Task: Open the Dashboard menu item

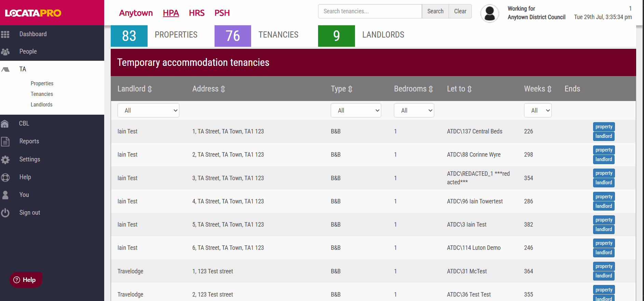Action: [33, 34]
